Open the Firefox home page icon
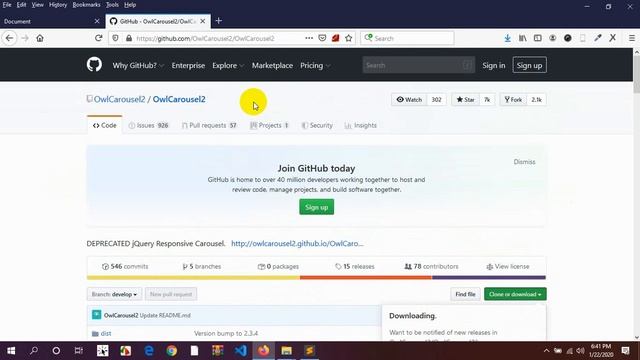The image size is (640, 360). 40,38
